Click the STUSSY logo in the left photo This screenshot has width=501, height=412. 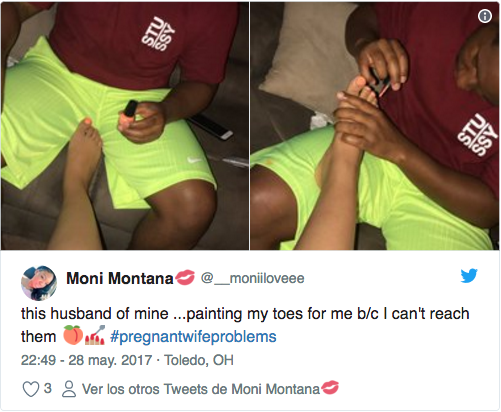(158, 34)
